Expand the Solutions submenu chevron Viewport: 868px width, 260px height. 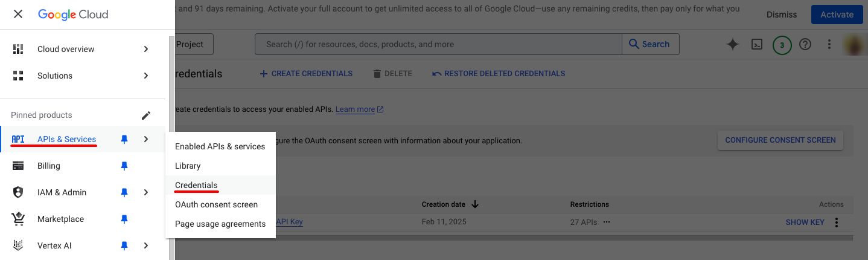[146, 76]
